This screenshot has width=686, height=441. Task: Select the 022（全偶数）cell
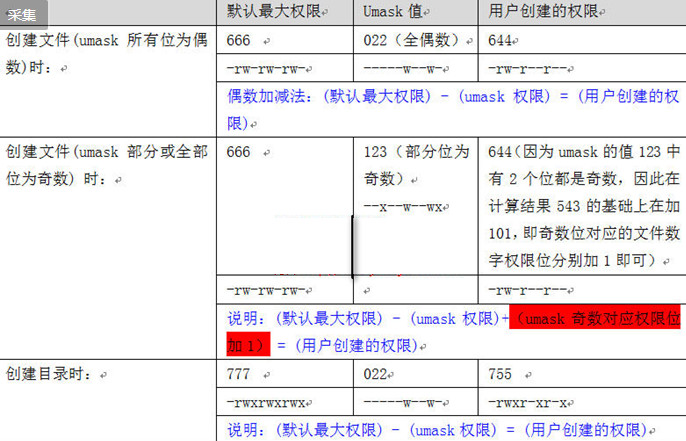point(412,41)
